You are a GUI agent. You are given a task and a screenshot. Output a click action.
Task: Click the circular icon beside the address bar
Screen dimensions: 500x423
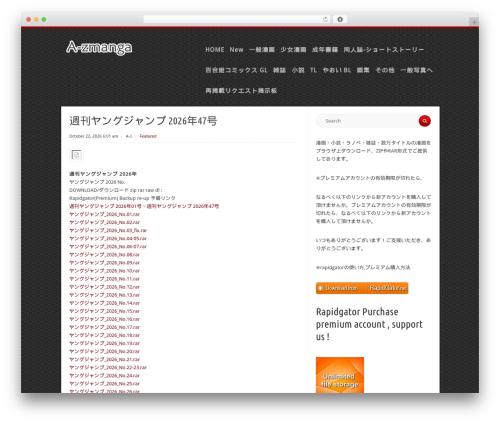pyautogui.click(x=340, y=20)
